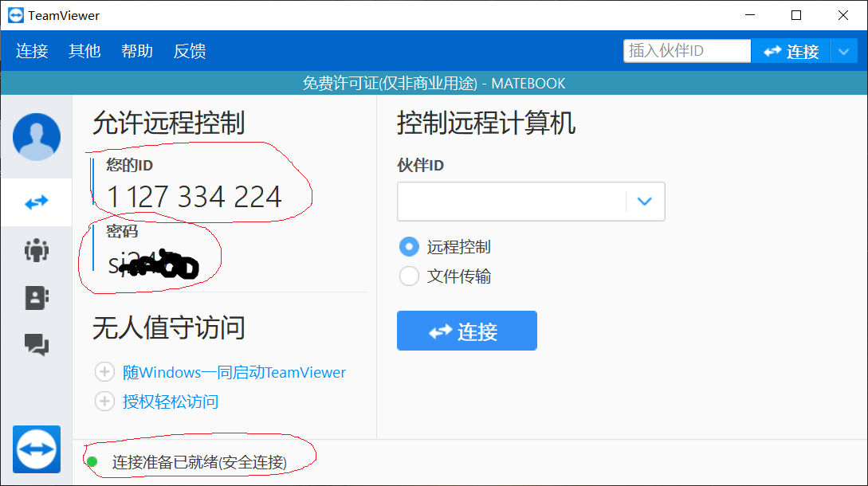Image resolution: width=868 pixels, height=486 pixels.
Task: Open the chat sidebar icon
Action: click(x=37, y=345)
